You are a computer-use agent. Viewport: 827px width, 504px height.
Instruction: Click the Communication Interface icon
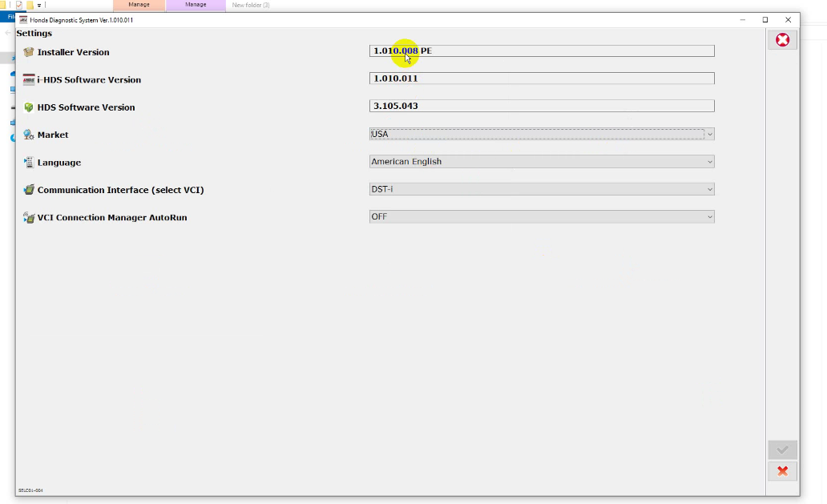click(29, 190)
